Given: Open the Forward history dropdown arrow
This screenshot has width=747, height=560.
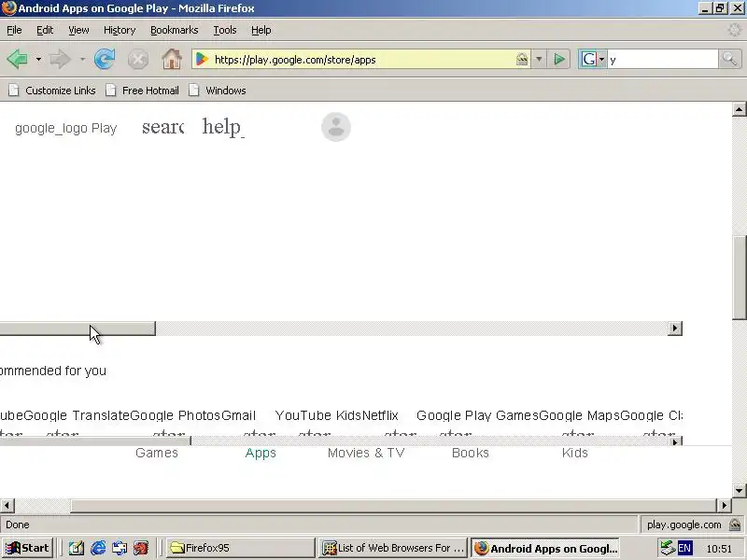Looking at the screenshot, I should click(82, 60).
